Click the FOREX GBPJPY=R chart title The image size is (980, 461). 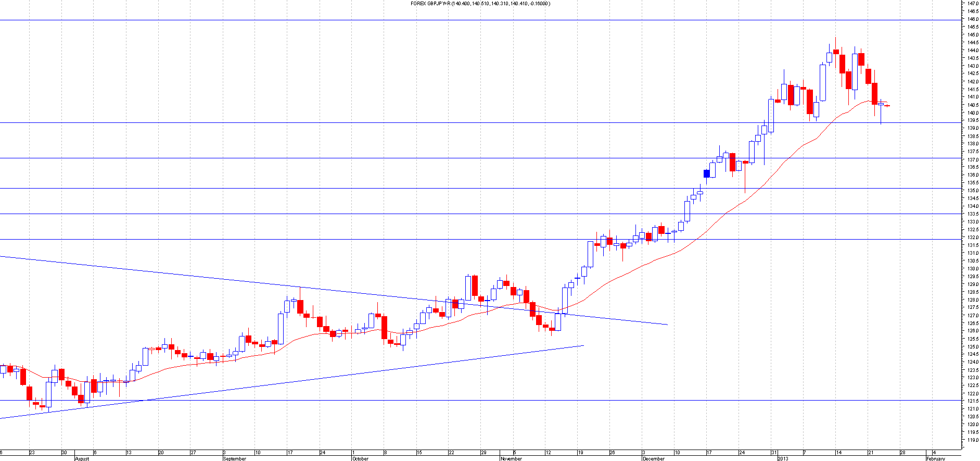[x=480, y=4]
